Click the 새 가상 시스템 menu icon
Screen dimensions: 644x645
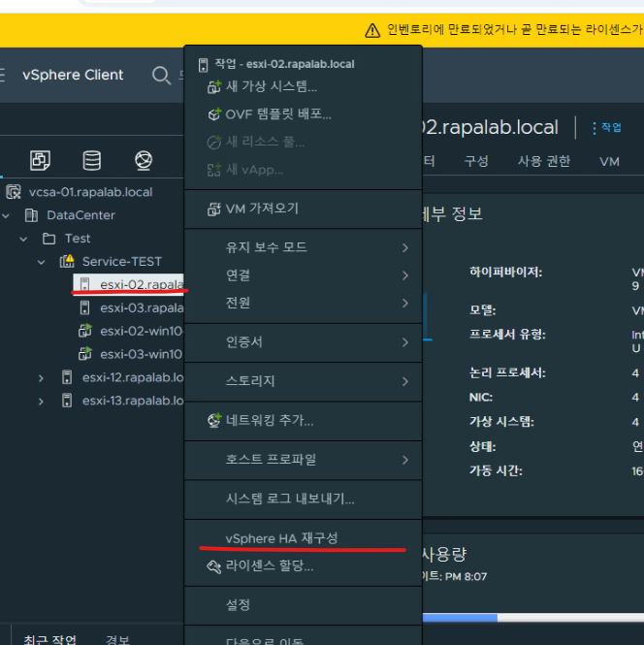coord(213,86)
